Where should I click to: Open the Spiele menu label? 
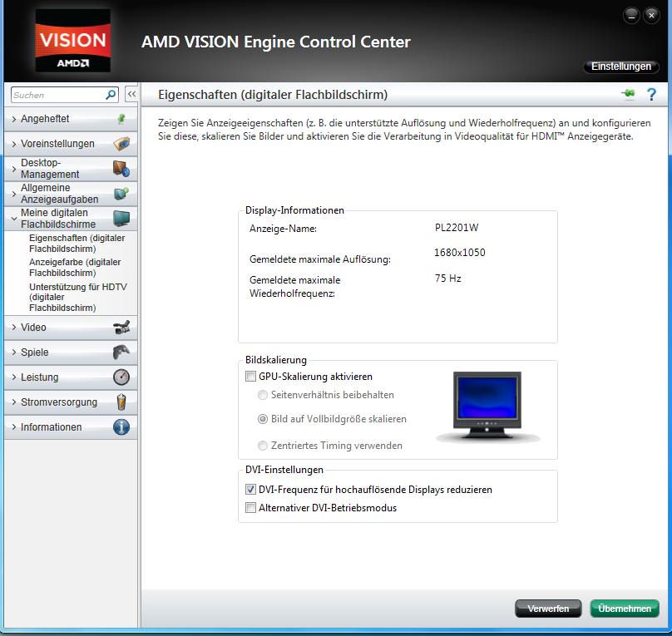click(35, 352)
